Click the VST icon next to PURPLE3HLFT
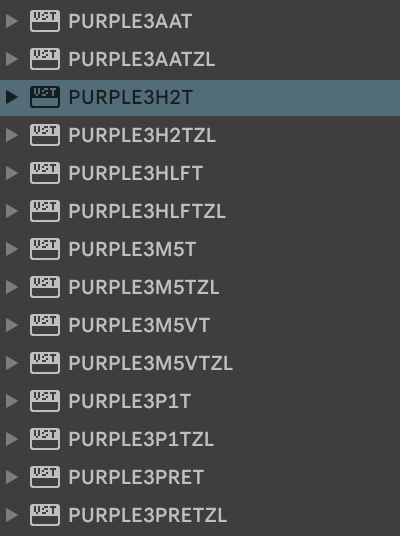Image resolution: width=400 pixels, height=536 pixels. [45, 173]
